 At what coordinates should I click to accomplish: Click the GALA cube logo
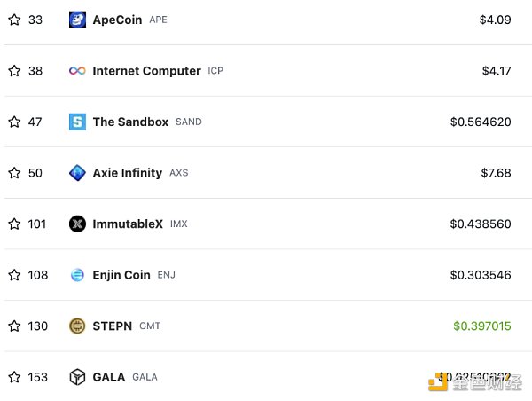tap(77, 377)
